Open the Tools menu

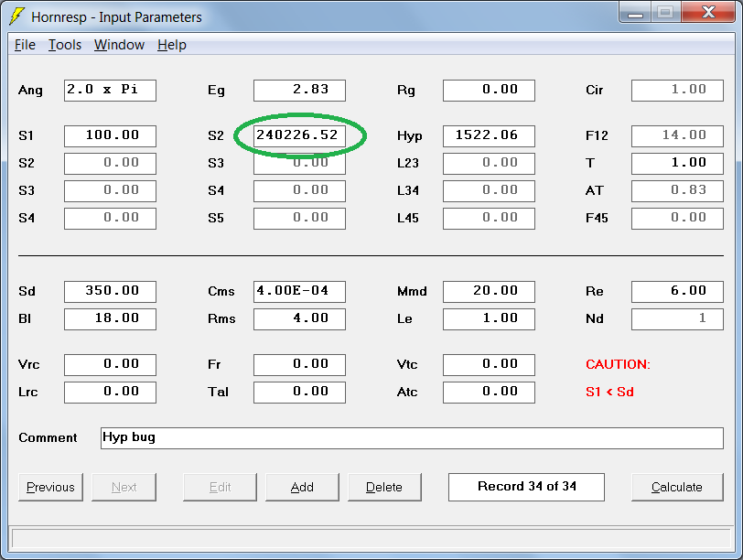pos(65,45)
